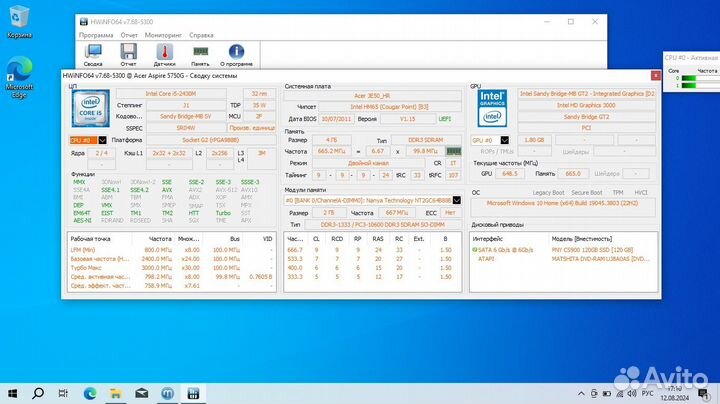Select Microsoft Edge desktop shortcut
720x404 pixels.
19,77
